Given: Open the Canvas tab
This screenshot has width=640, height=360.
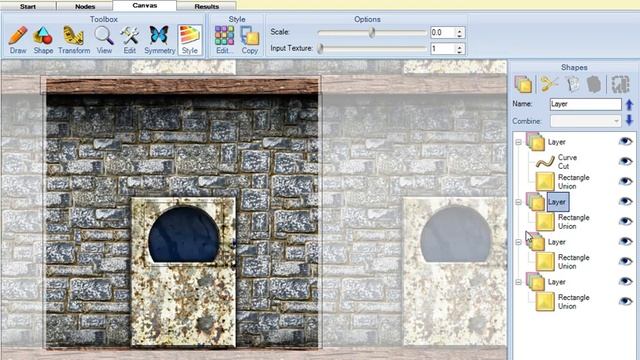Looking at the screenshot, I should click(x=144, y=6).
